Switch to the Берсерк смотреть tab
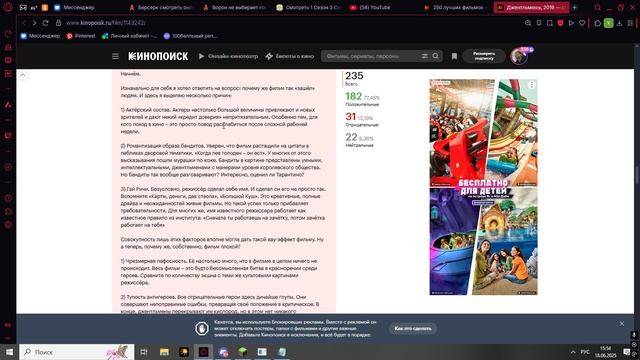Viewport: 640px width, 360px height. (161, 7)
